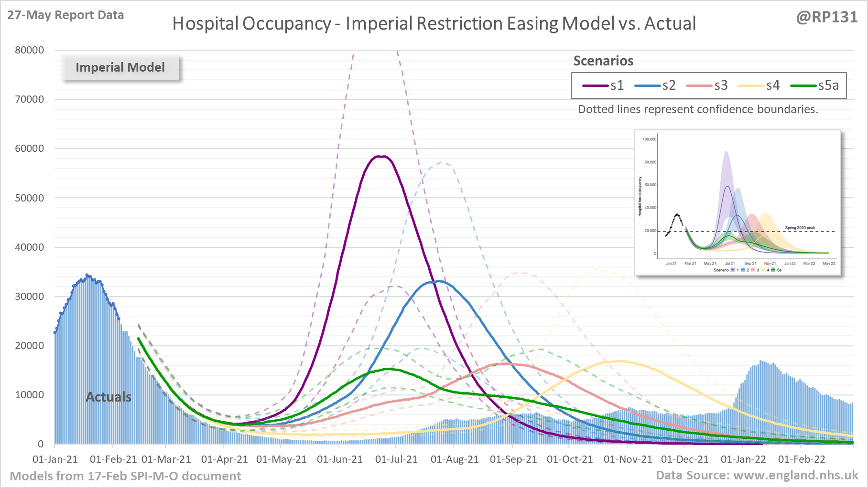Click the 27-May Report Data label
868x488 pixels.
click(x=65, y=15)
